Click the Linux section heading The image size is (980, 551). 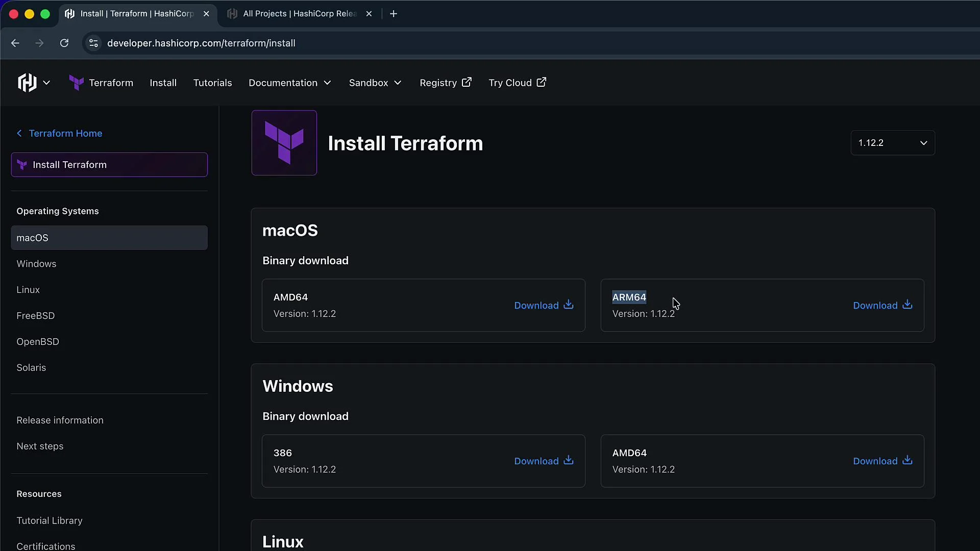click(283, 542)
